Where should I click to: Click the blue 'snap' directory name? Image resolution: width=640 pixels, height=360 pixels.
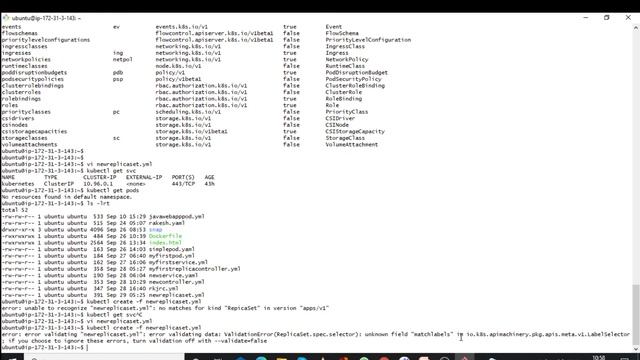[156, 230]
